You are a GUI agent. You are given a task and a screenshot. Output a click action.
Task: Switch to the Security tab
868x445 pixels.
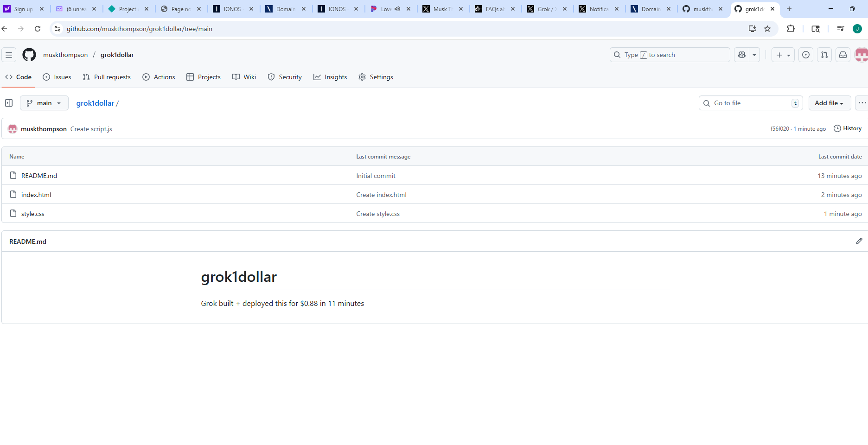[285, 77]
